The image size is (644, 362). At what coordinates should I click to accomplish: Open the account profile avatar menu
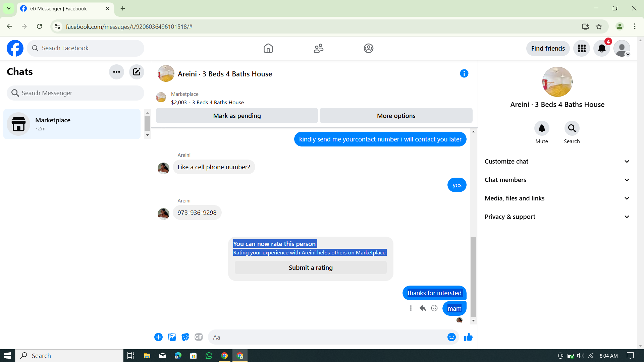click(622, 48)
